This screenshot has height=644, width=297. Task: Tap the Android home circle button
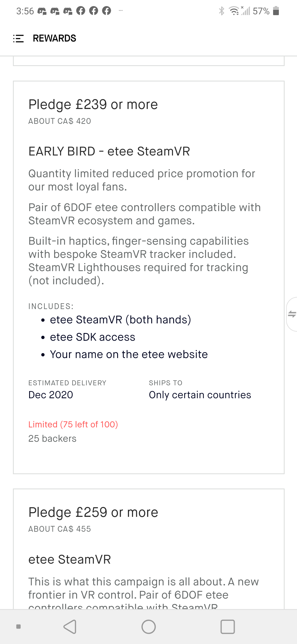(x=148, y=627)
